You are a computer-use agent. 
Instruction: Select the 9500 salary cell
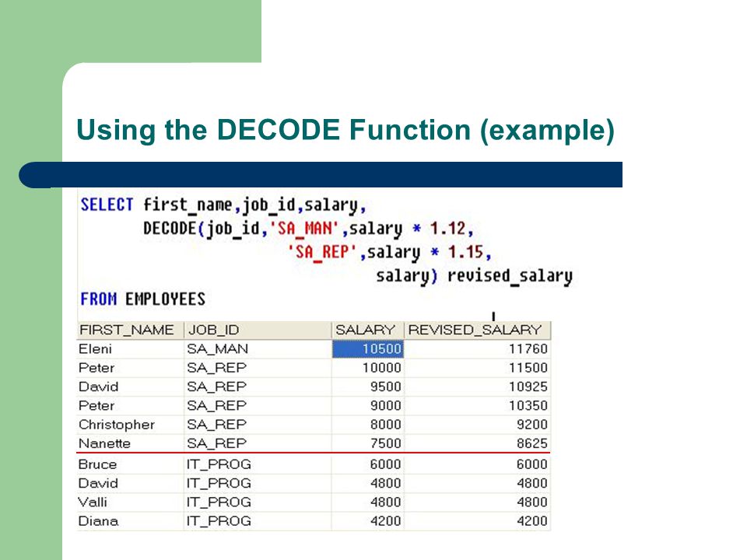(x=368, y=387)
